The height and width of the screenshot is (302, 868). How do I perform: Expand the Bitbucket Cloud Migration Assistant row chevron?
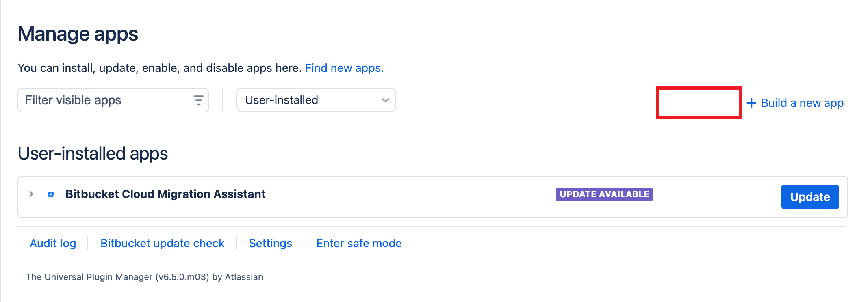31,194
